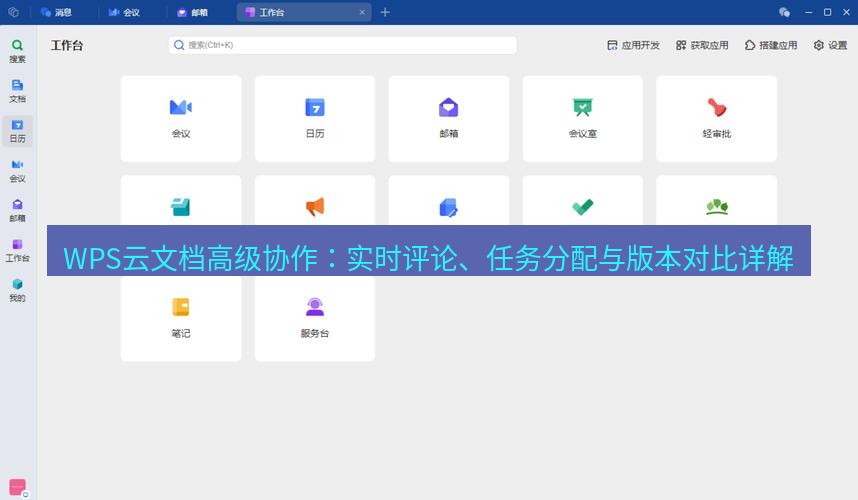Focus the 搜索(Ctrl+K) search field
This screenshot has width=858, height=500.
343,45
